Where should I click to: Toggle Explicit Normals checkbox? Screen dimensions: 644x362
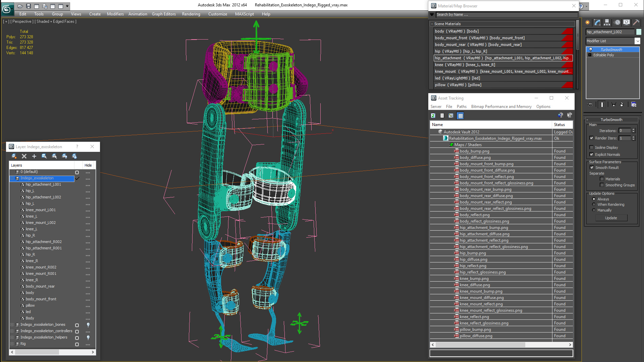(x=592, y=155)
